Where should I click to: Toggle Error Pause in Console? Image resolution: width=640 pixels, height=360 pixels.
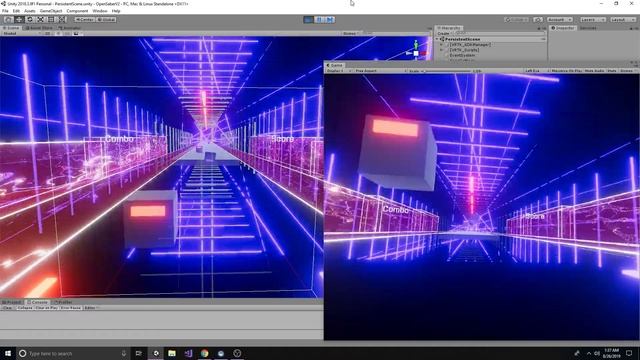[71, 308]
